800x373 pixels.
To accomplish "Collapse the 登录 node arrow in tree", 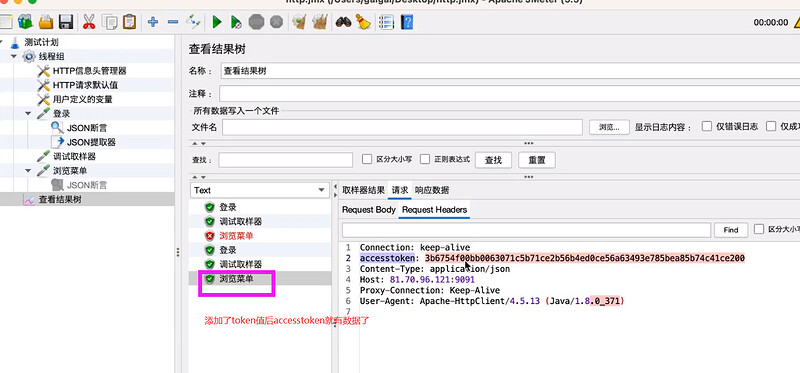I will pos(28,114).
